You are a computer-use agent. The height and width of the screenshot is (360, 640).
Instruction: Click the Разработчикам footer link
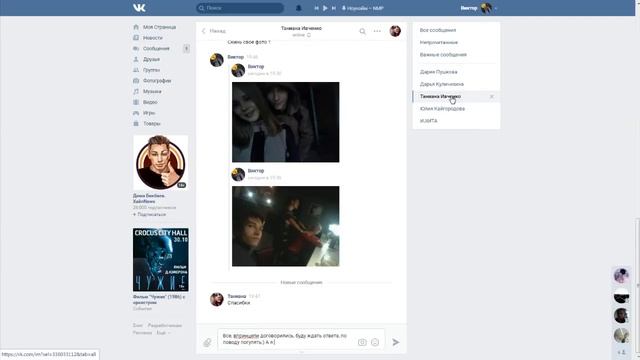tap(164, 325)
